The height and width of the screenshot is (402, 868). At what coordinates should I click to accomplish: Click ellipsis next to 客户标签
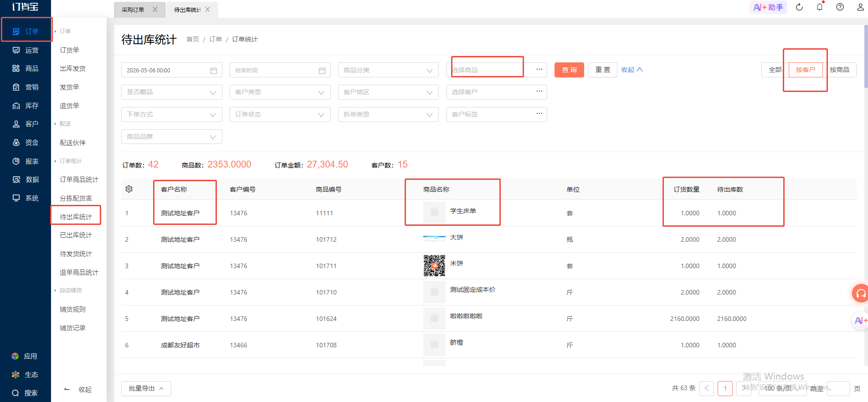tap(539, 114)
